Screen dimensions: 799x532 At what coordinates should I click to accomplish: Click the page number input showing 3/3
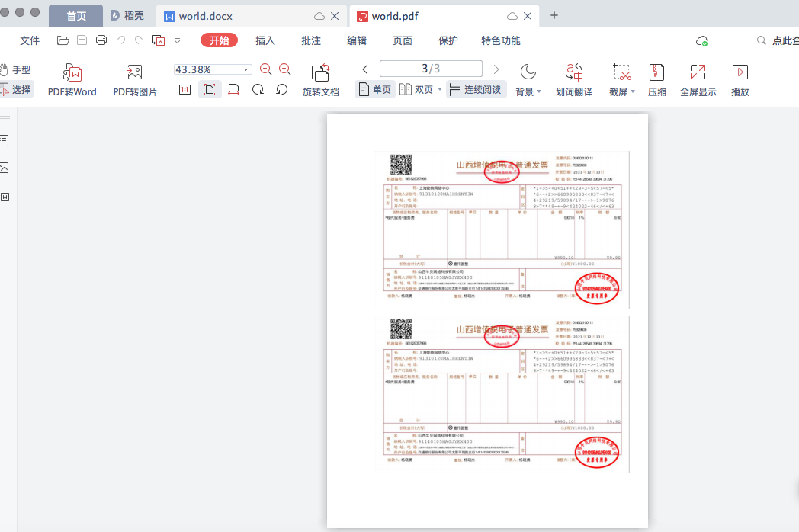[430, 68]
